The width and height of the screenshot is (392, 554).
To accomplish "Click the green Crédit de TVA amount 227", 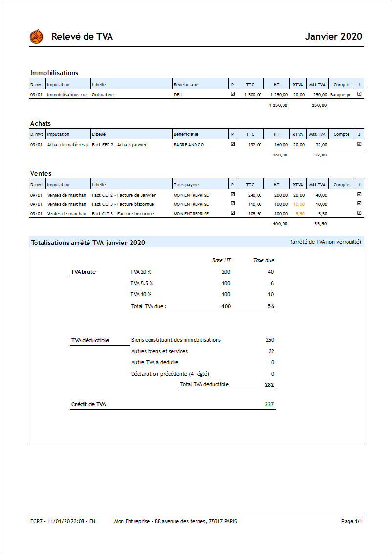I will (x=269, y=404).
